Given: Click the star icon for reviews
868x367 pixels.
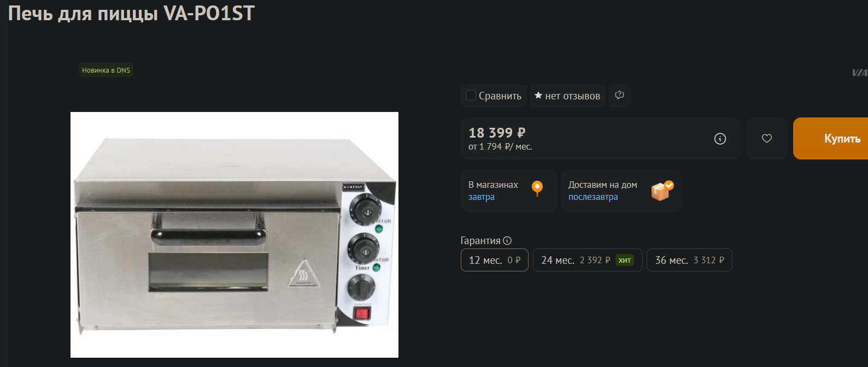Looking at the screenshot, I should [x=538, y=96].
